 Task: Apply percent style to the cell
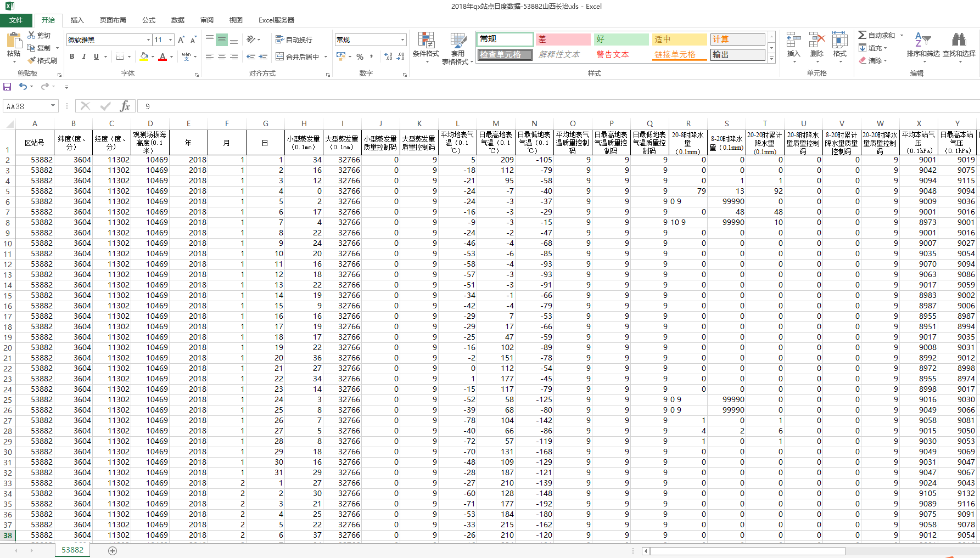coord(360,57)
